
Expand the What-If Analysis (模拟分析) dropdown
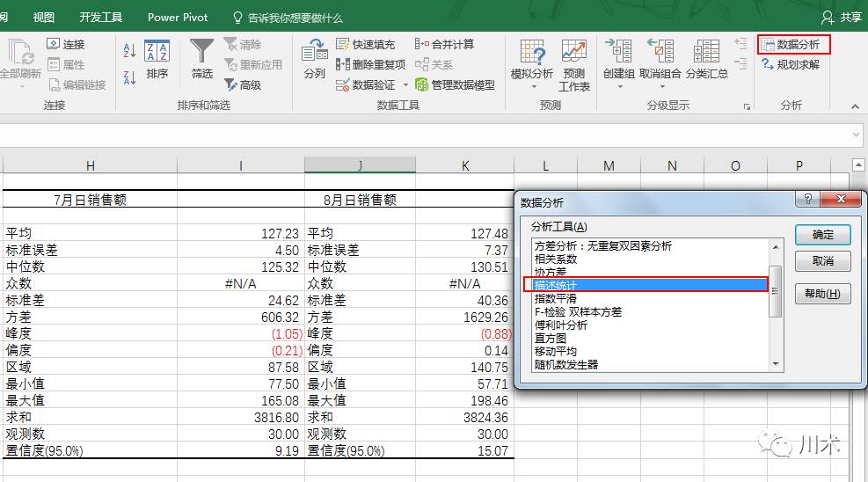coord(532,86)
